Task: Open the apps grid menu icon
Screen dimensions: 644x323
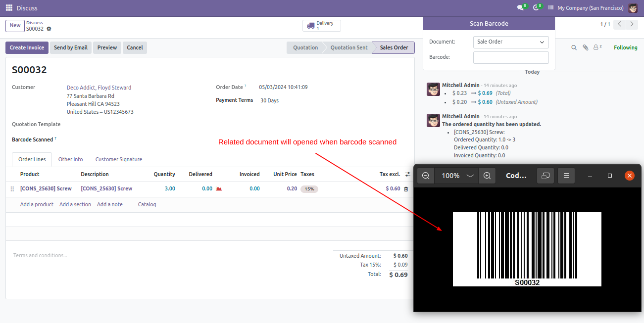Action: pos(9,8)
